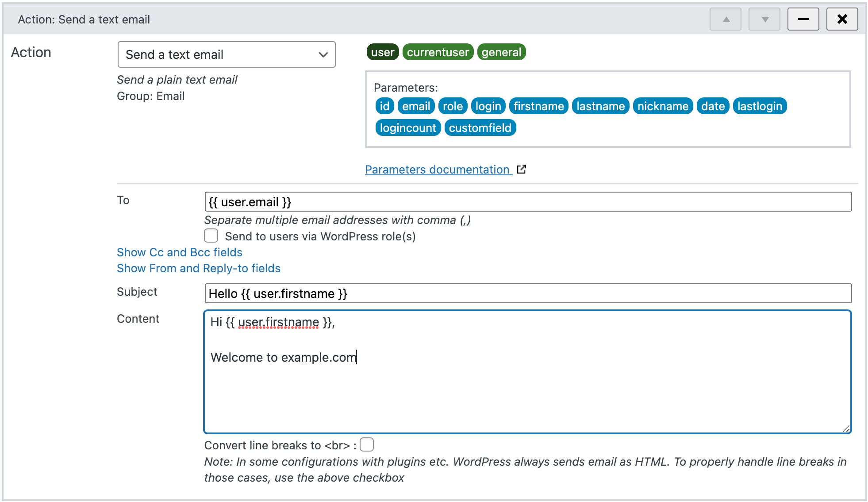Open the action type dropdown
Viewport: 868px width, 502px height.
click(226, 54)
